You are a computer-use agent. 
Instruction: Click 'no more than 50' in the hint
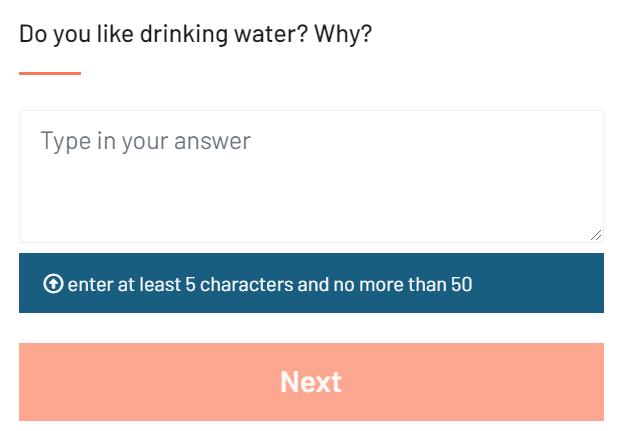(403, 284)
